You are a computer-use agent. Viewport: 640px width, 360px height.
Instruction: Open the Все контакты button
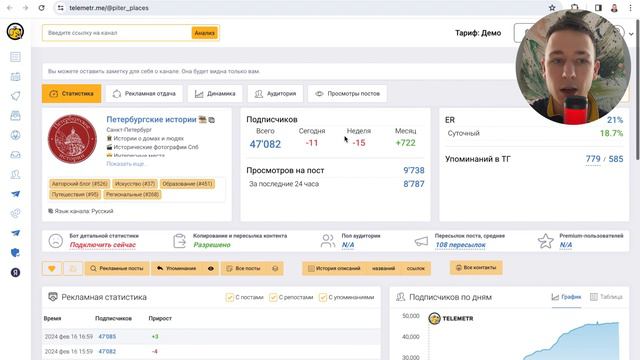tap(476, 268)
